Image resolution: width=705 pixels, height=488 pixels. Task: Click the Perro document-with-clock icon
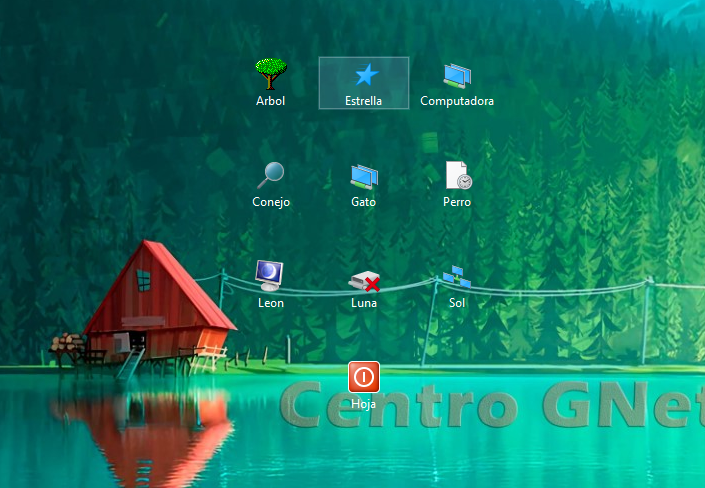(457, 175)
